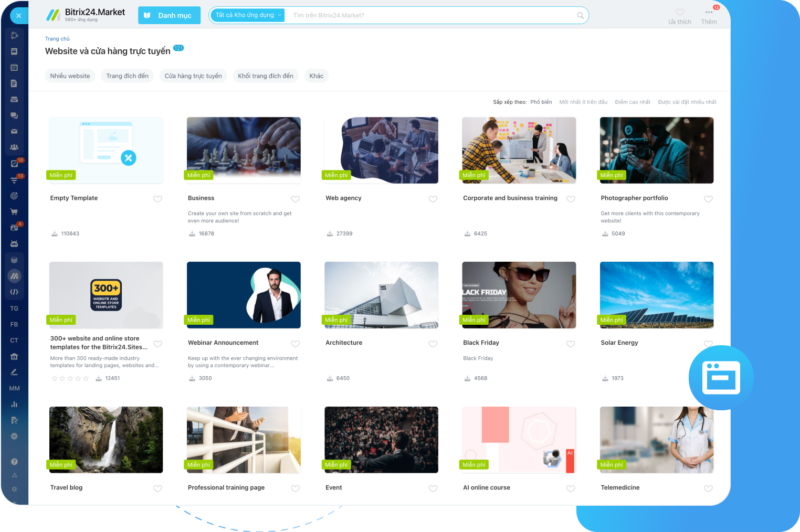Click the tasks checkmark icon with badge 10
Image resolution: width=800 pixels, height=532 pixels.
(14, 164)
